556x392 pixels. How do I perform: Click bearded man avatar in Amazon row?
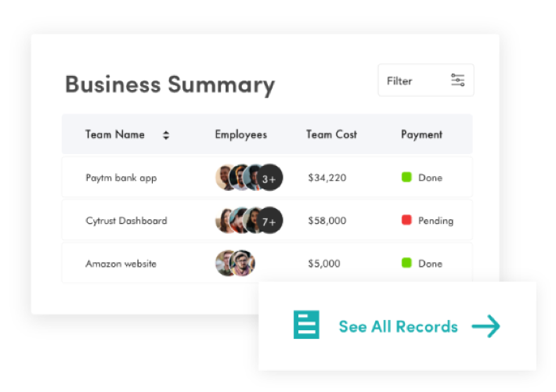(x=243, y=264)
